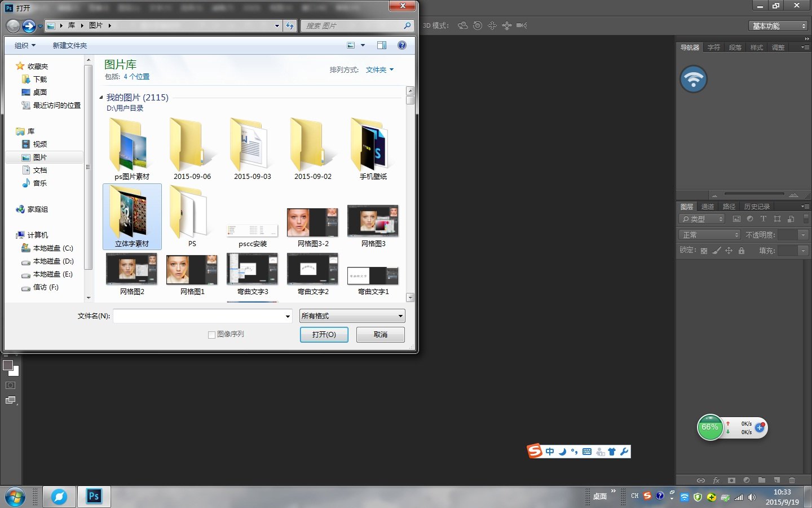Switch to the 历史记录 tab
This screenshot has width=812, height=508.
coord(757,207)
